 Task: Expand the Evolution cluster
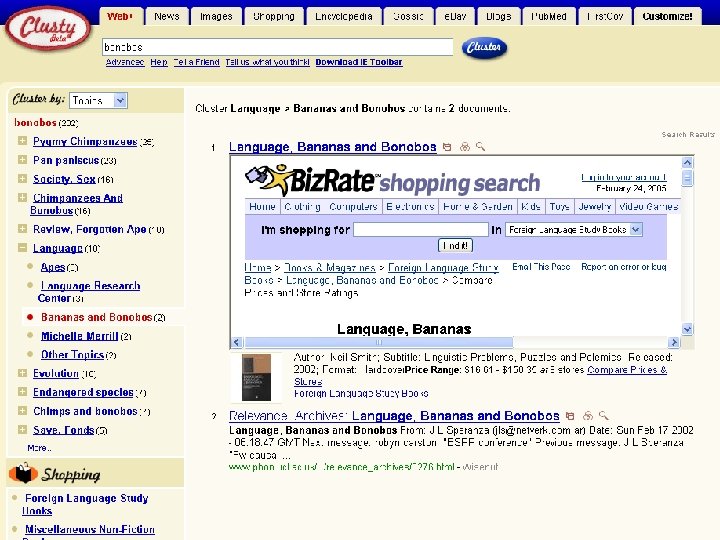coord(22,373)
